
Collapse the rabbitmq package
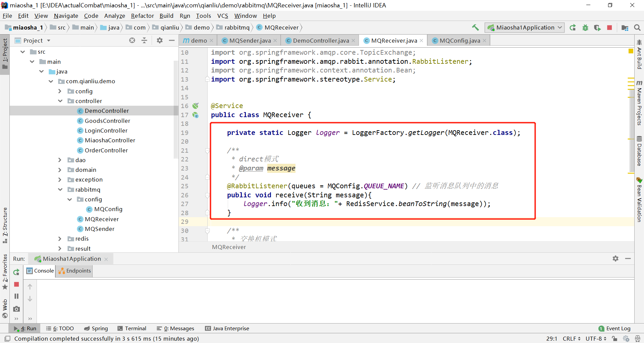tap(60, 189)
